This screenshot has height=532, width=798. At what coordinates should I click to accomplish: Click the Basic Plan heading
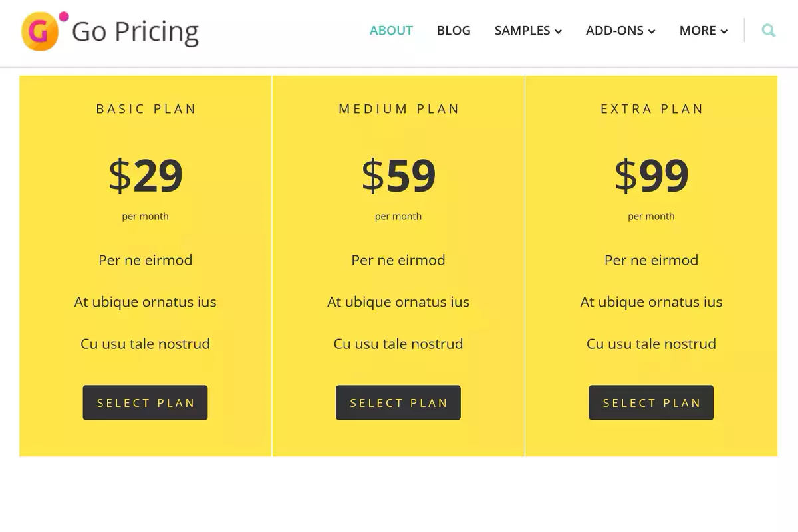[x=146, y=109]
